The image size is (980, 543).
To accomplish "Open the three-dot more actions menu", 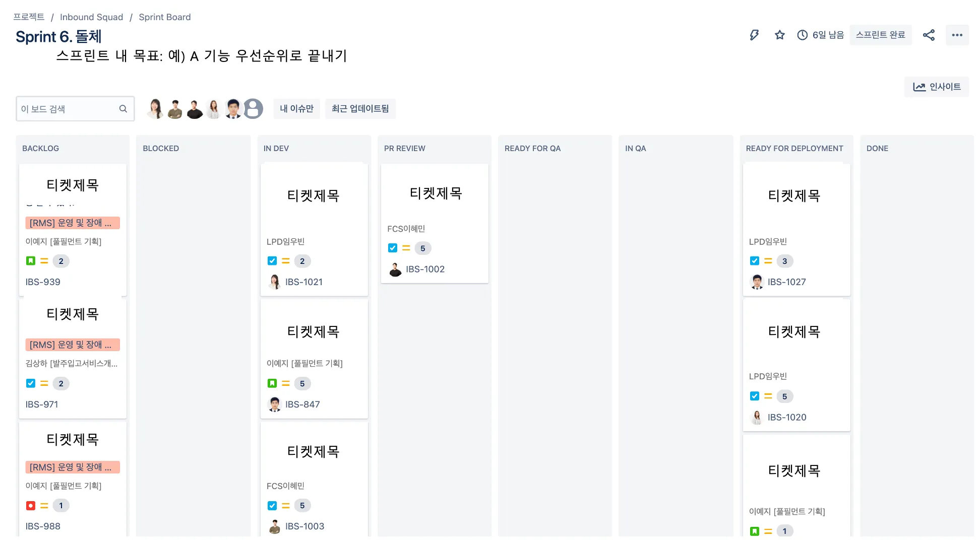I will tap(957, 35).
